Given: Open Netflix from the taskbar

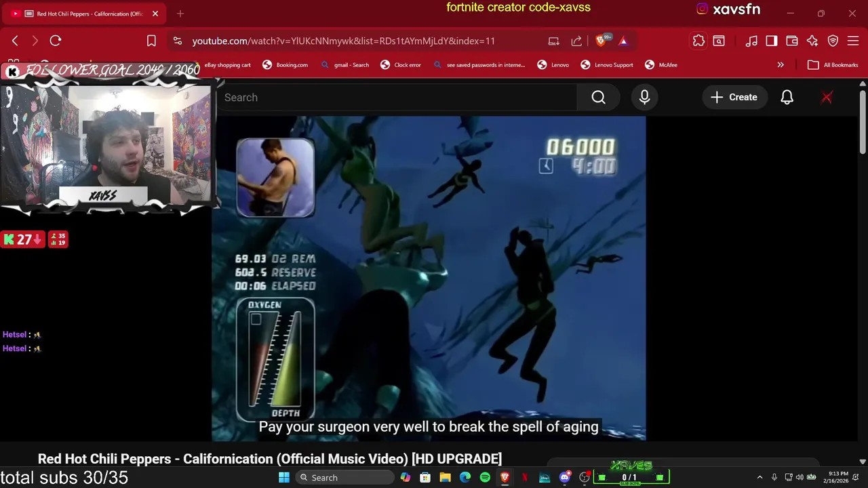Looking at the screenshot, I should [x=524, y=478].
